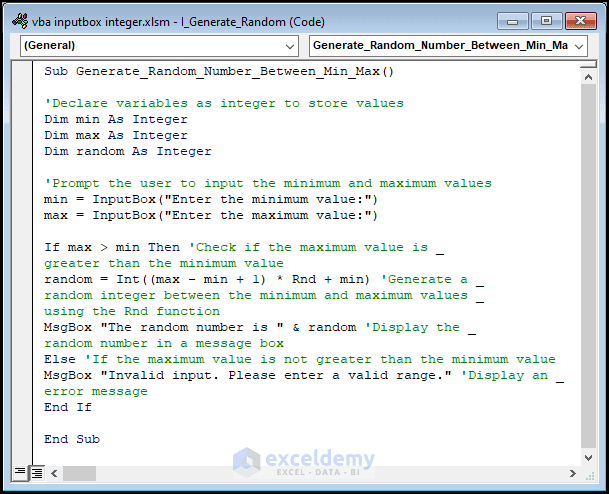
Task: Click the horizontal scrollbar thumb
Action: coord(79,473)
